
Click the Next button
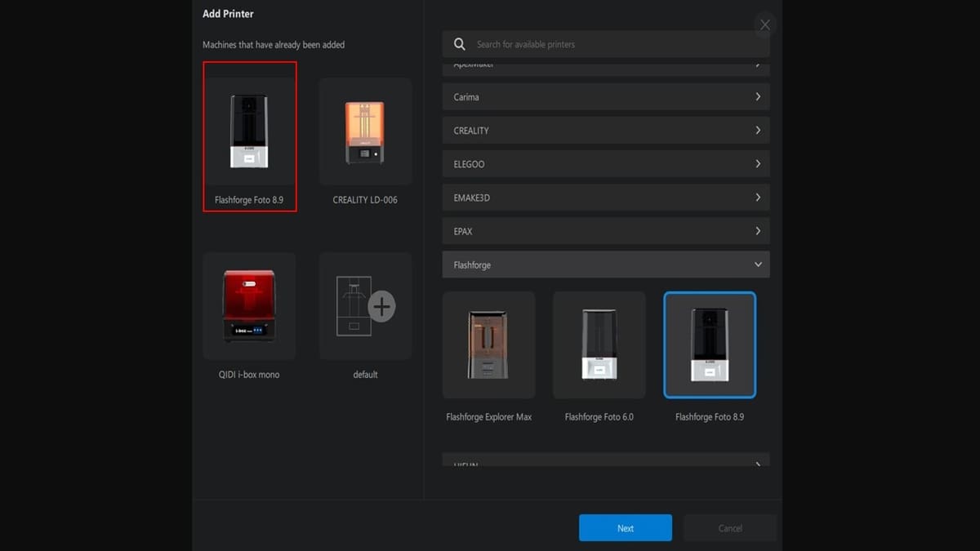click(x=626, y=528)
